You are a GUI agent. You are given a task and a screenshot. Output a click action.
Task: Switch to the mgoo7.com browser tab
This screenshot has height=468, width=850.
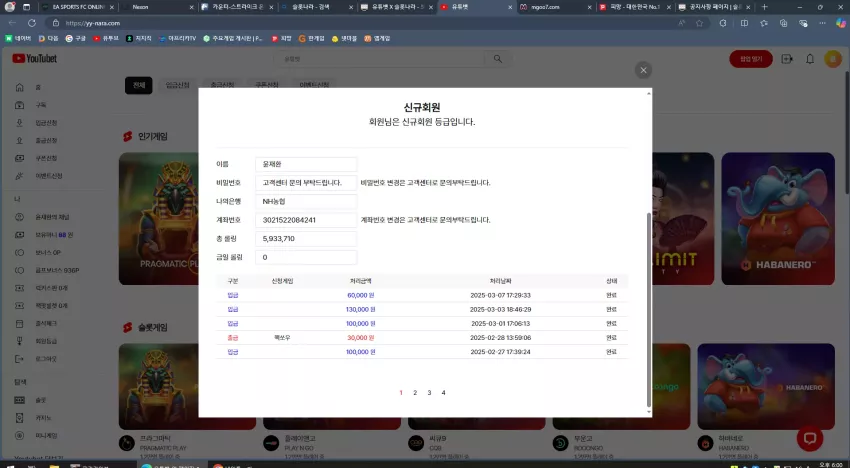555,7
